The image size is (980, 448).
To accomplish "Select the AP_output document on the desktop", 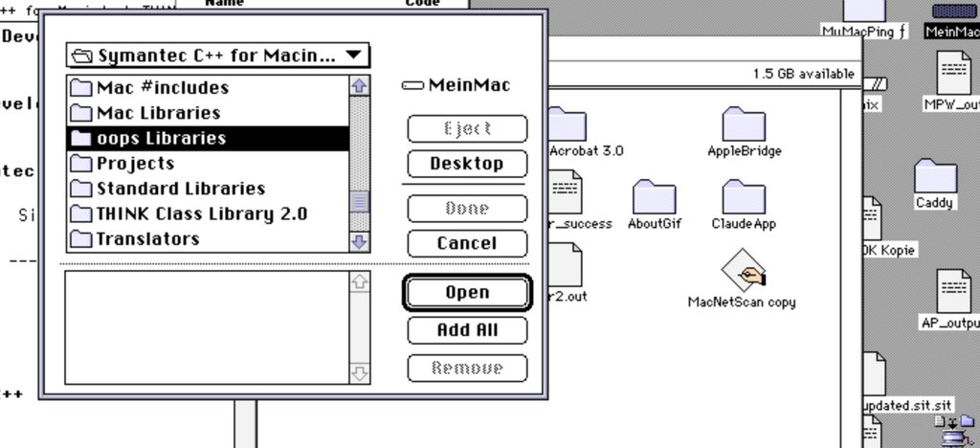I will [954, 292].
